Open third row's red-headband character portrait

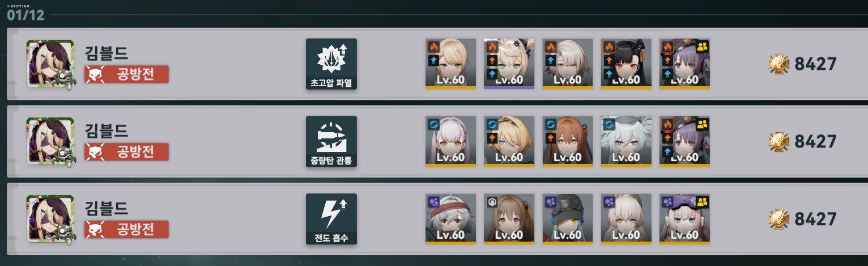tap(450, 219)
